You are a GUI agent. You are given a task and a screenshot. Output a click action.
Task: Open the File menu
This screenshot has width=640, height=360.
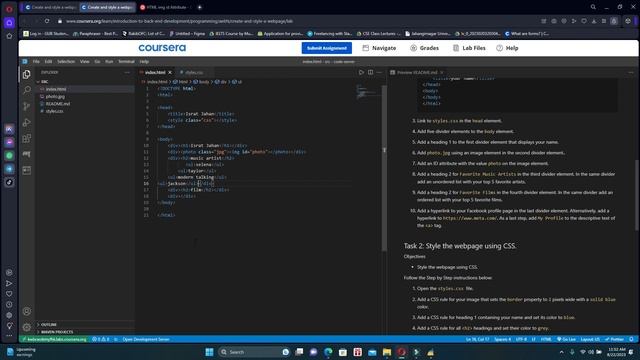(36, 62)
